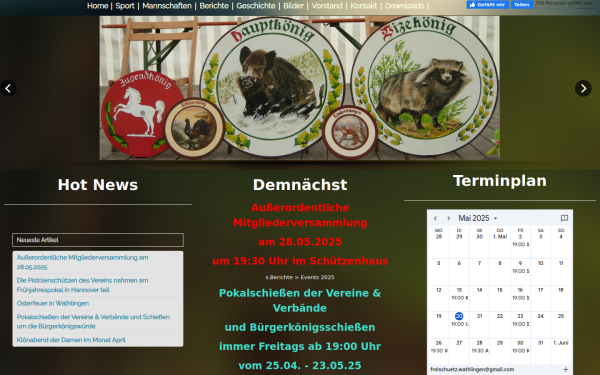Open Pokalschießen der Vereine & Verbände article link
Viewport: 600px width, 375px height.
[93, 321]
